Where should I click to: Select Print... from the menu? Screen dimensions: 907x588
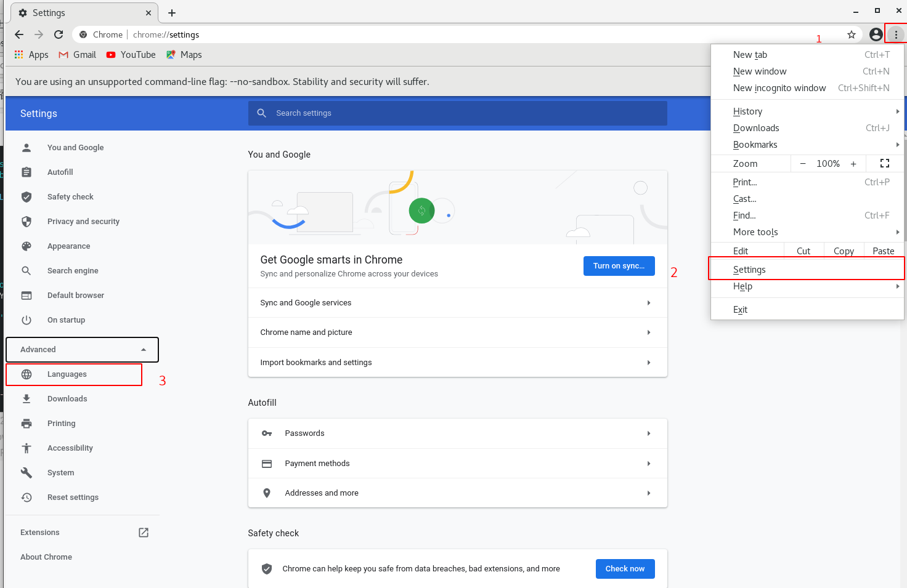click(x=807, y=182)
